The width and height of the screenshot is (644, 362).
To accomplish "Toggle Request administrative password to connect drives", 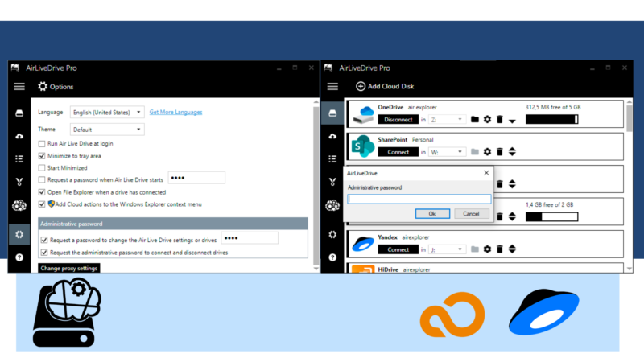I will [x=44, y=253].
